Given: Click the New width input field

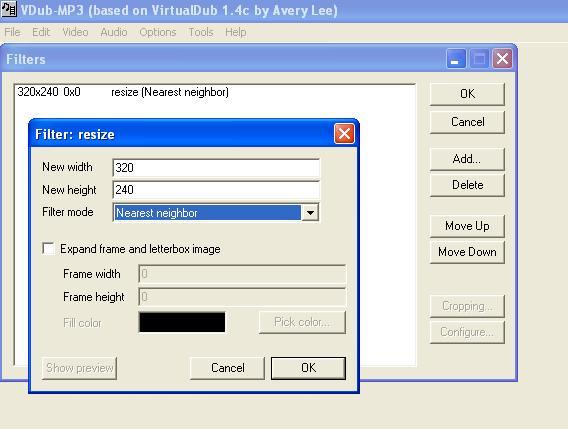Looking at the screenshot, I should [216, 167].
